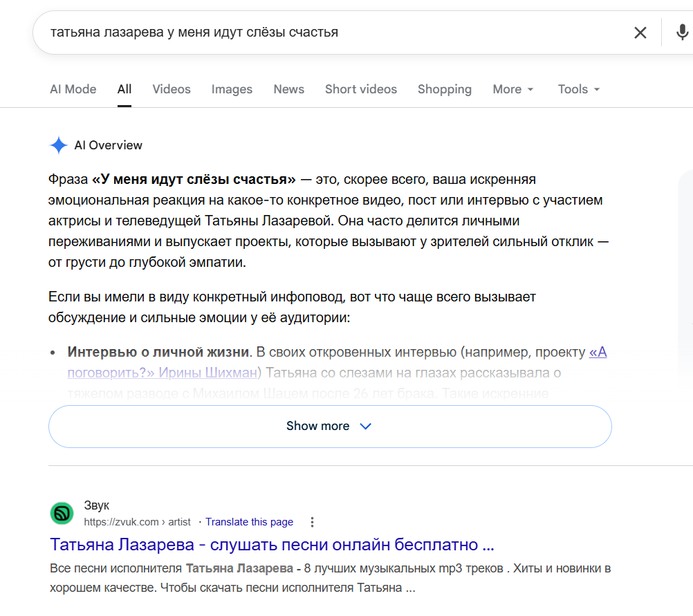Screen dimensions: 693x616
Task: Click Translate this page link
Action: tap(249, 522)
